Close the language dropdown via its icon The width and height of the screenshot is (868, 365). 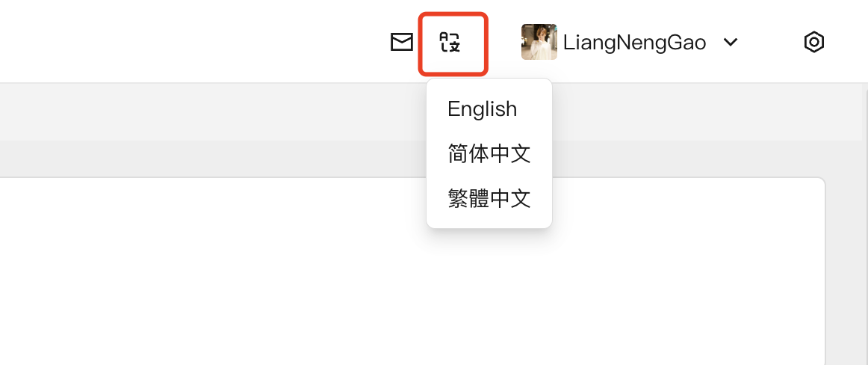[x=450, y=43]
